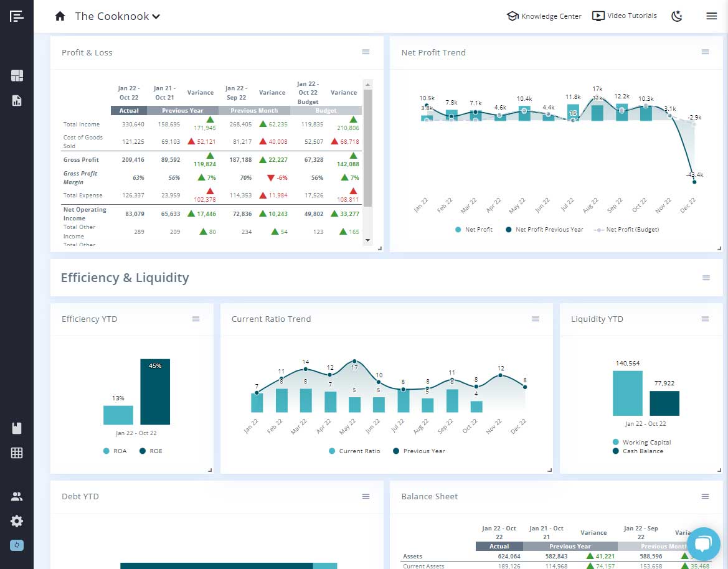Open the top-right hamburger menu

coord(711,16)
